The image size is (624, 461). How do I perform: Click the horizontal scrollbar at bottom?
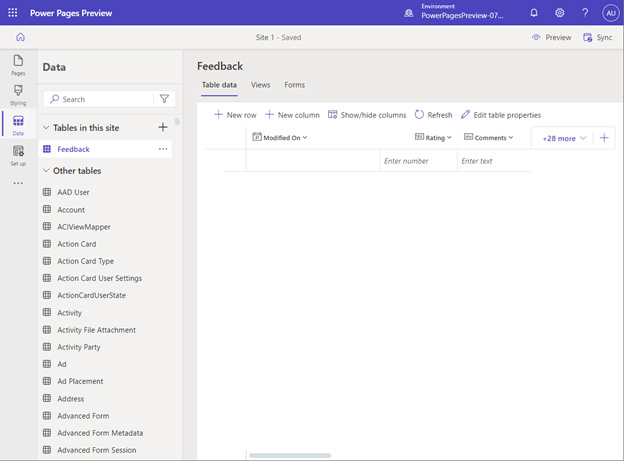[x=290, y=456]
